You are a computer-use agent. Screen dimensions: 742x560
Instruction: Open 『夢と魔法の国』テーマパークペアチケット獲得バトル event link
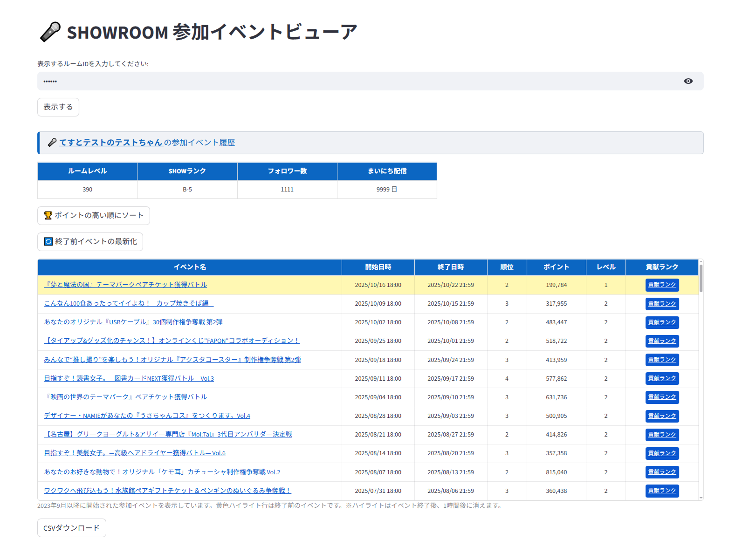125,285
